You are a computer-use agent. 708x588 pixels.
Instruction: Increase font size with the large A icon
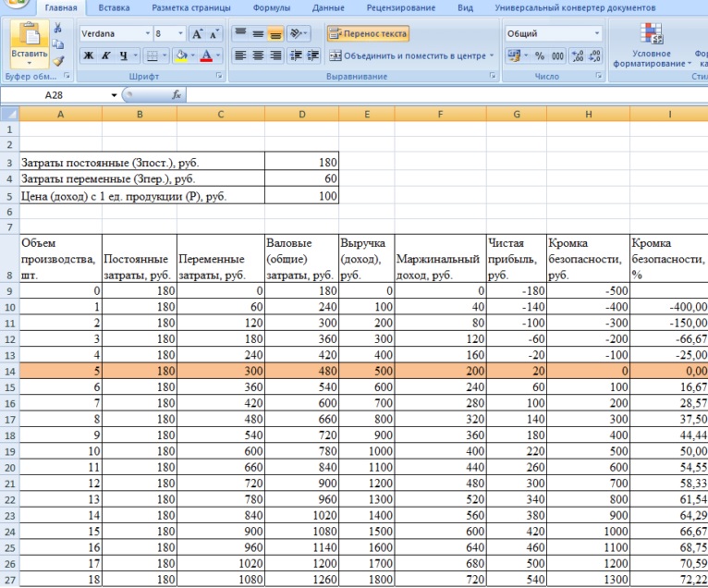click(197, 34)
